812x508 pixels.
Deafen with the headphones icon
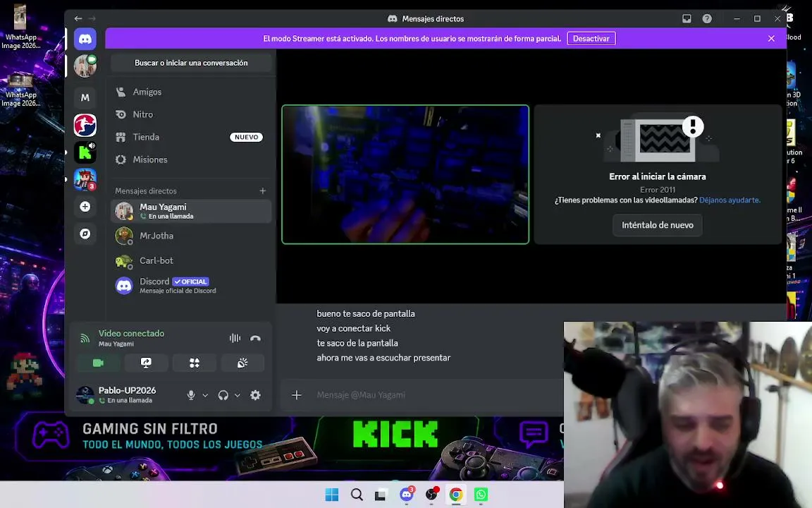tap(223, 395)
